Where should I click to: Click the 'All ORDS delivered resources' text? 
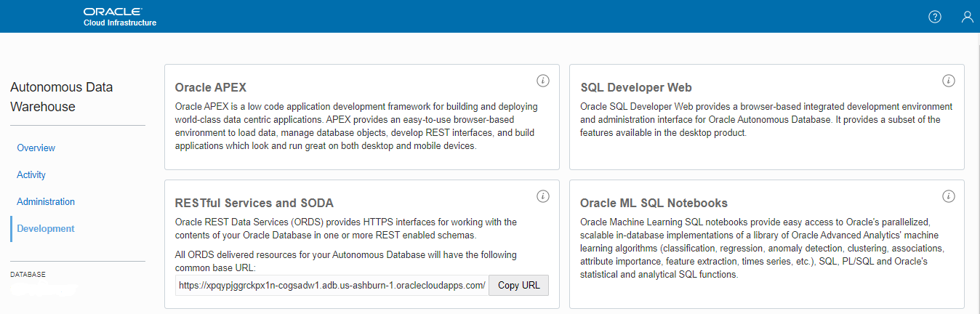[x=346, y=262]
